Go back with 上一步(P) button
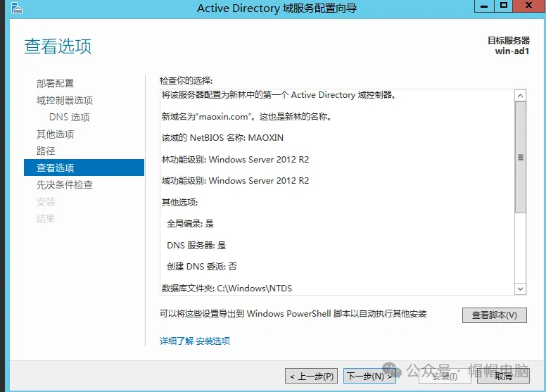The image size is (546, 392). click(x=311, y=376)
